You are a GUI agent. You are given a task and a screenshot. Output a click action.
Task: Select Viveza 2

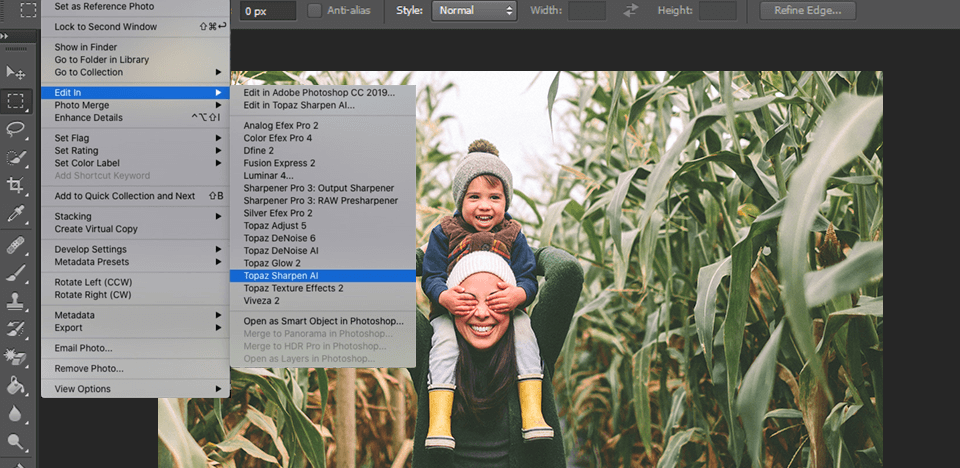(323, 301)
